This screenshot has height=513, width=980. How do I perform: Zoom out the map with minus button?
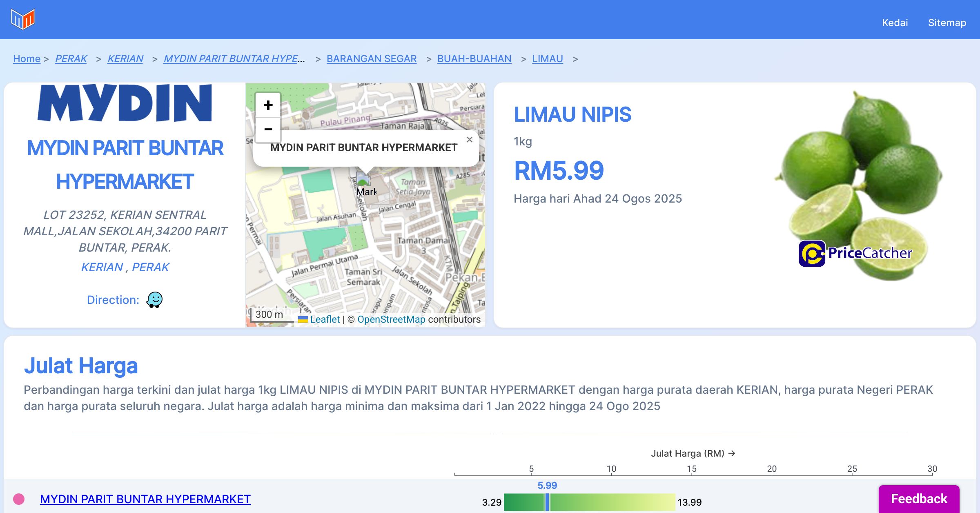(x=268, y=129)
